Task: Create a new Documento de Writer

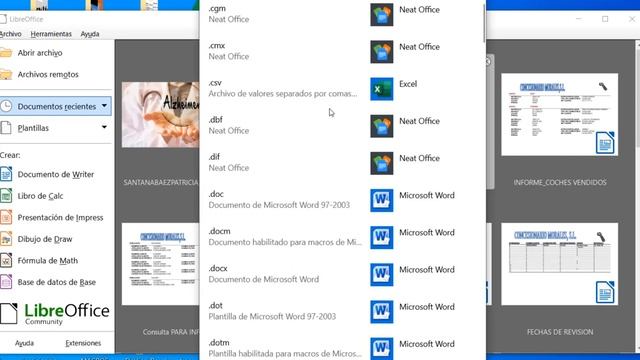Action: pos(56,174)
